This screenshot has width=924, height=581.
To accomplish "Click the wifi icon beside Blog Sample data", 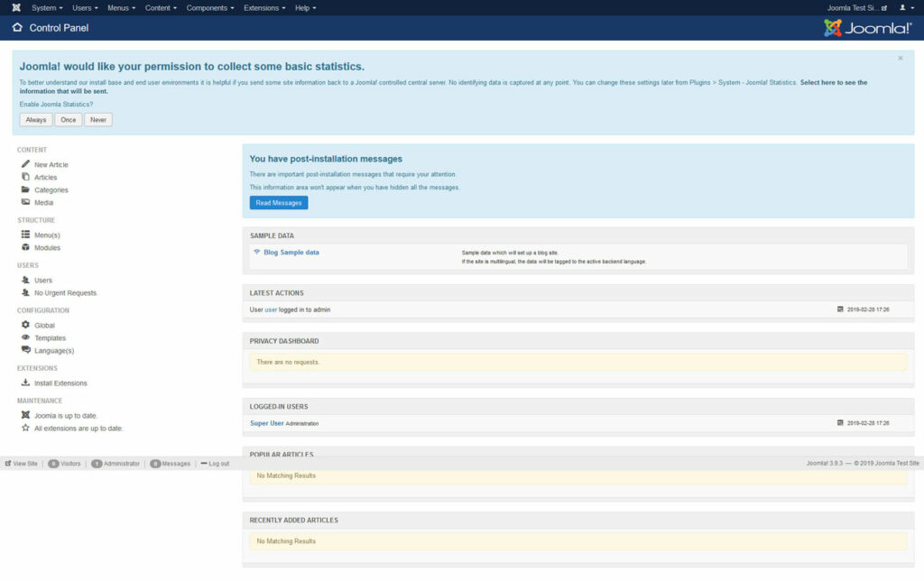I will pyautogui.click(x=257, y=252).
